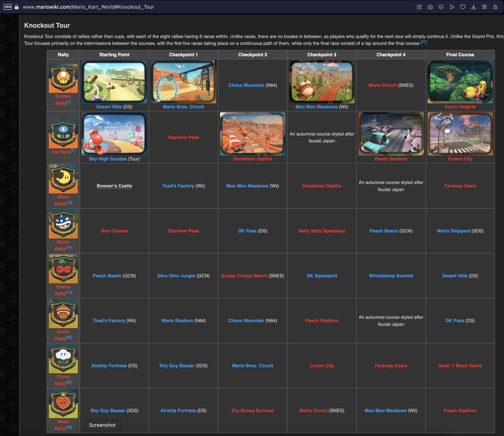Open the shield privacy protection icon

click(x=441, y=7)
